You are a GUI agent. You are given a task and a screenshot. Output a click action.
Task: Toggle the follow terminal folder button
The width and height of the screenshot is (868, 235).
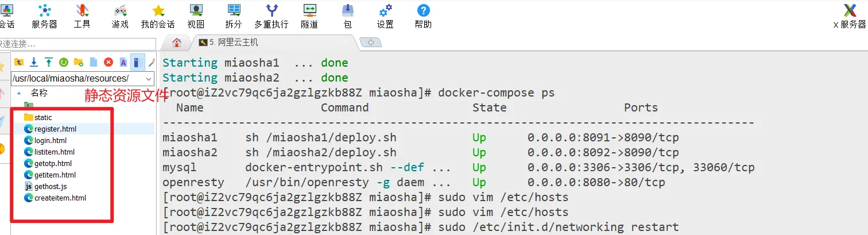[137, 62]
